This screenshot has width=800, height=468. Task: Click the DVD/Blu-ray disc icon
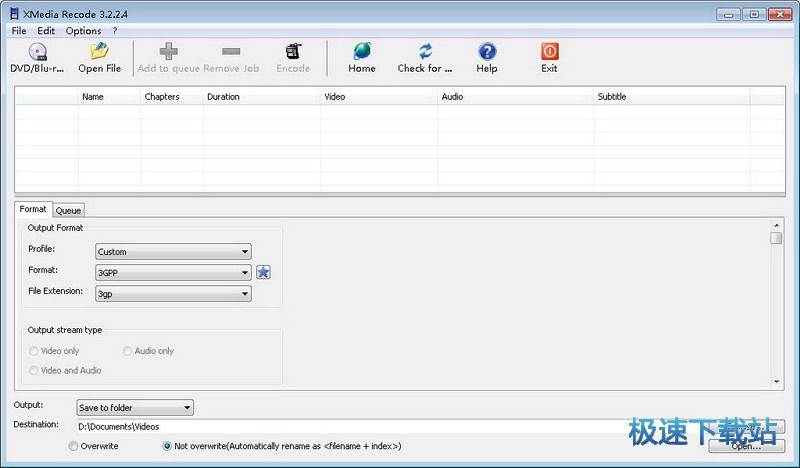[37, 51]
